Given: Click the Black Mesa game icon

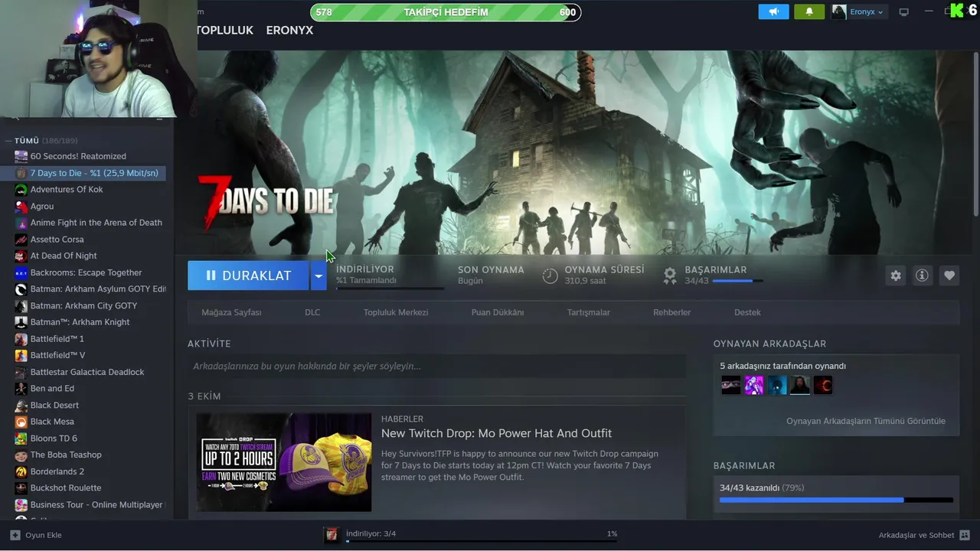Looking at the screenshot, I should point(21,422).
